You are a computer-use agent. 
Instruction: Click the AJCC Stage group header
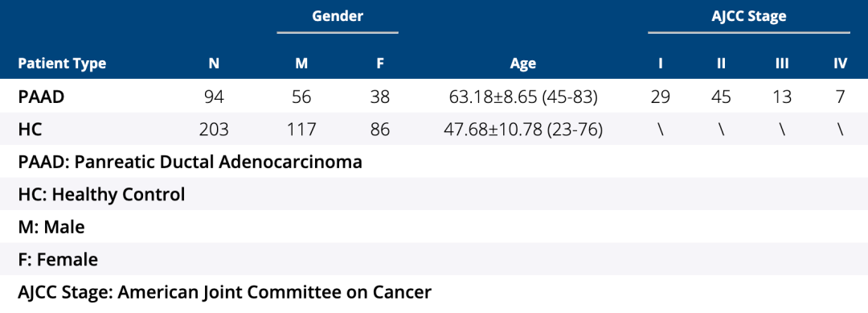coord(749,16)
